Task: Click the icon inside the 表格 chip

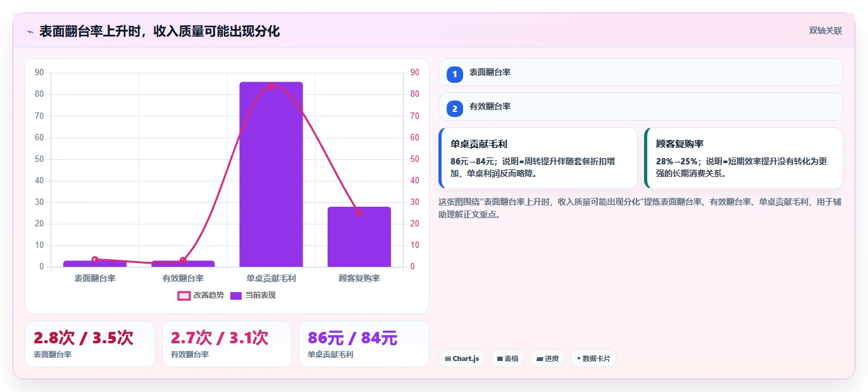Action: click(500, 358)
